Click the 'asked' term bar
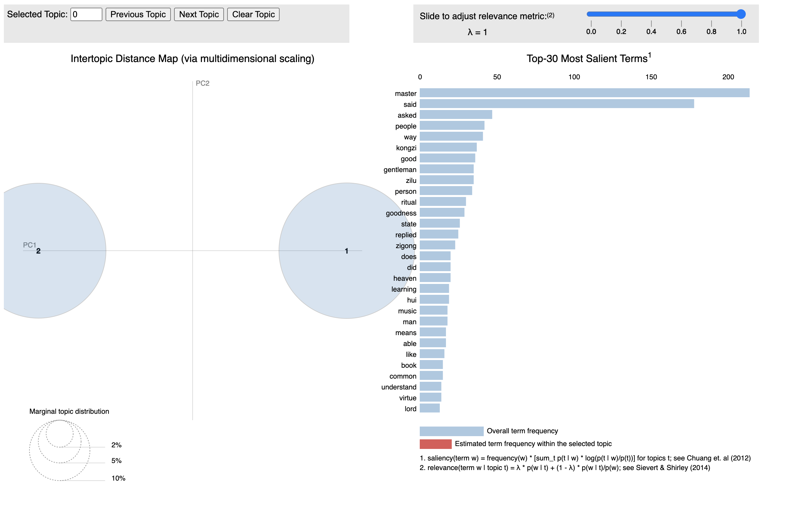 coord(456,114)
